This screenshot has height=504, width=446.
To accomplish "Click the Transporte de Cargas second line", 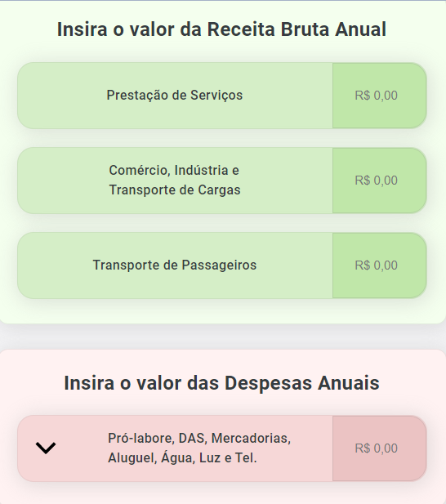I will [x=175, y=190].
